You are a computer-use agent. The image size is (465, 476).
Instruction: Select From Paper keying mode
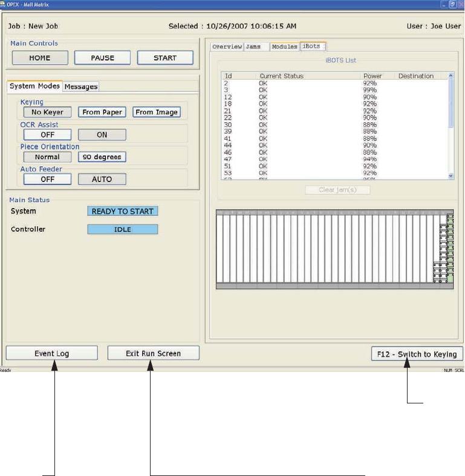[102, 112]
